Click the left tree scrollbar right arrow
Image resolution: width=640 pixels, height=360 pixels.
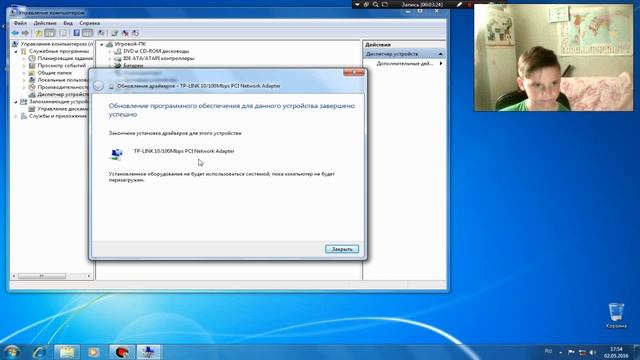pyautogui.click(x=89, y=276)
